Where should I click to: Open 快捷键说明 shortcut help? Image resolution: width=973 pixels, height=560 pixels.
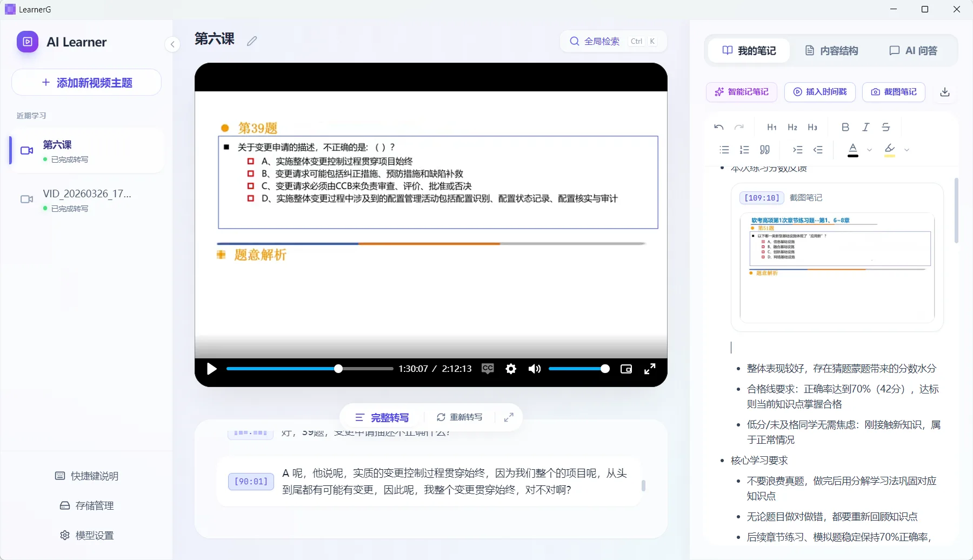(86, 476)
